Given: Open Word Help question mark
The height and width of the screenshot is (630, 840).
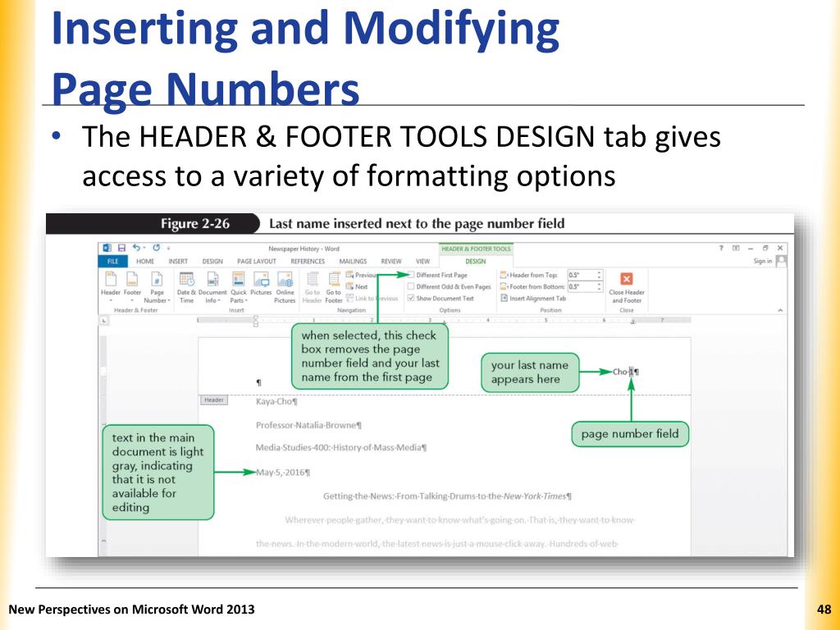Looking at the screenshot, I should pyautogui.click(x=721, y=248).
